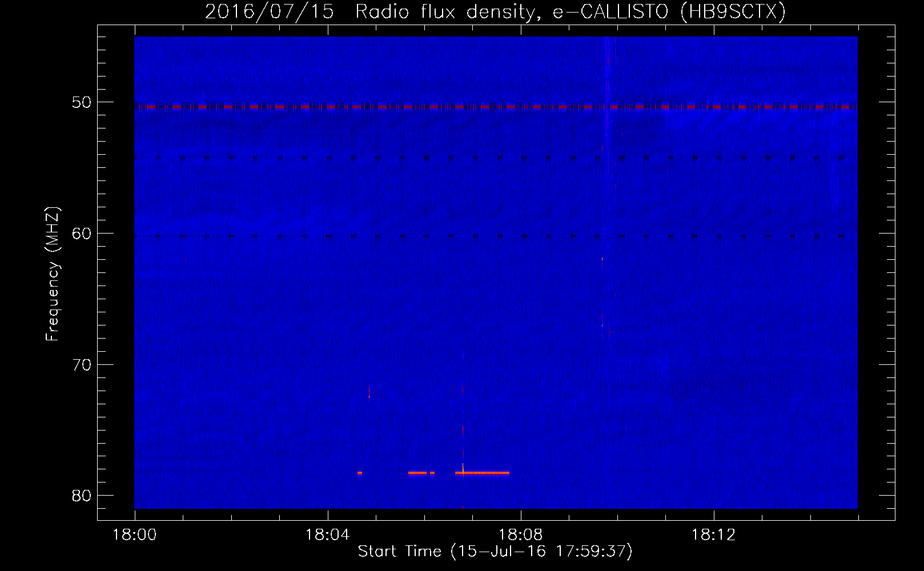Click the "18:12" time tick label
This screenshot has width=924, height=571.
pos(713,535)
